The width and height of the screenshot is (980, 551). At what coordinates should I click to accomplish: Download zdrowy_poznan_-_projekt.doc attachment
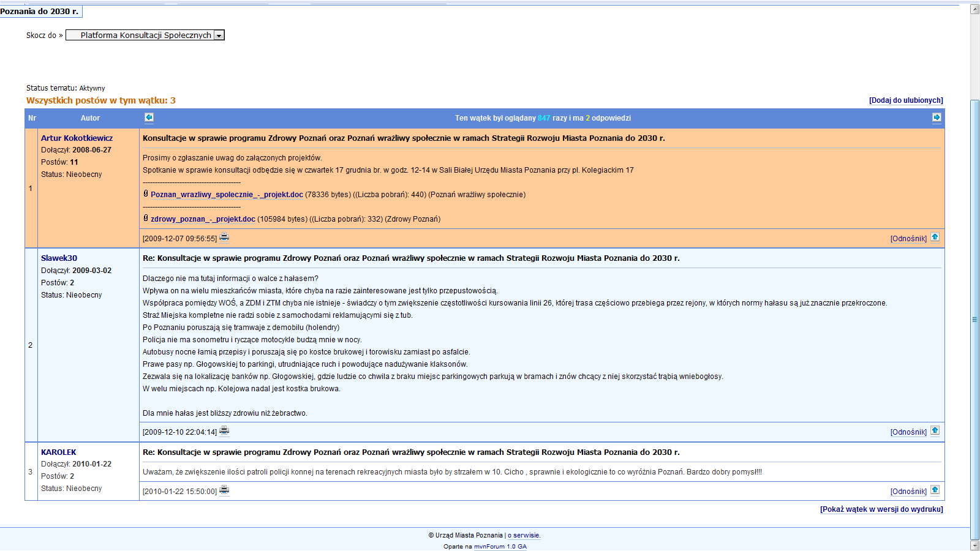(x=203, y=219)
